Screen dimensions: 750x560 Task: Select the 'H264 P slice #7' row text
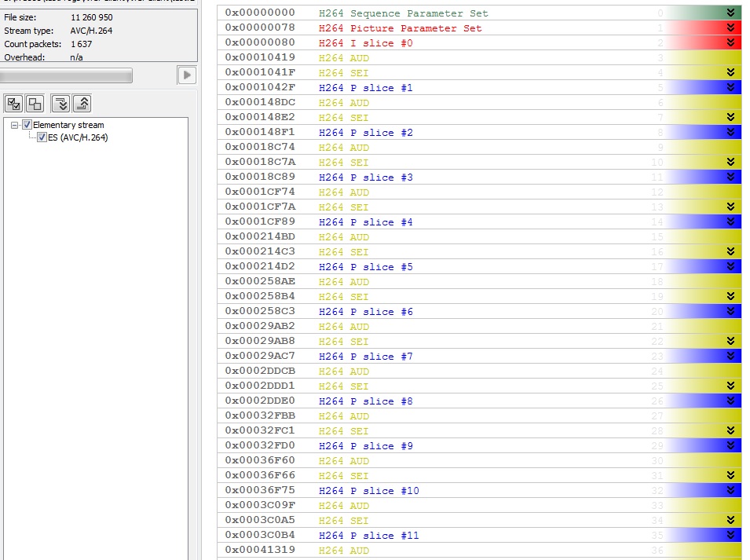365,357
